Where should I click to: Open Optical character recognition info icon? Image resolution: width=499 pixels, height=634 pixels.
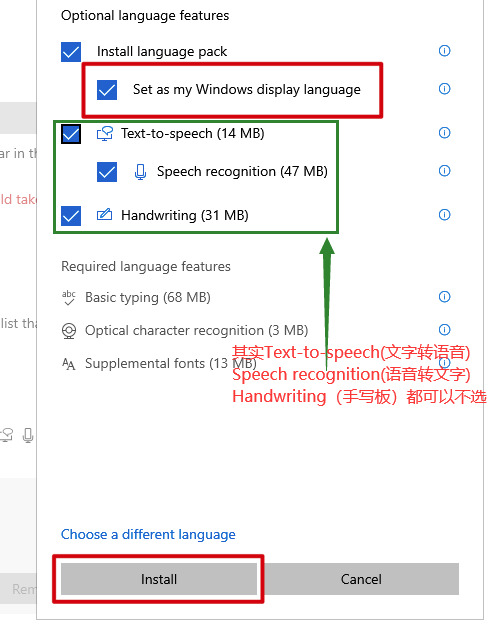pyautogui.click(x=444, y=330)
